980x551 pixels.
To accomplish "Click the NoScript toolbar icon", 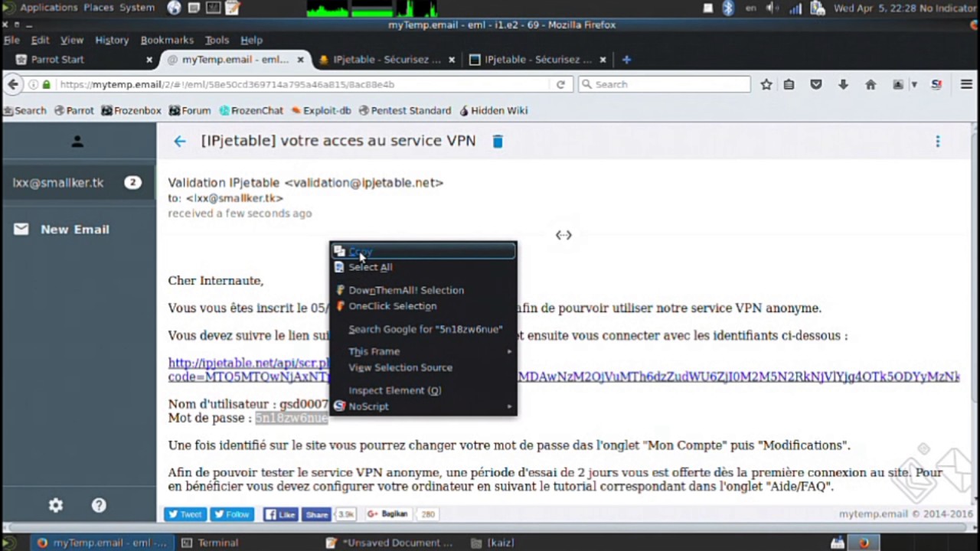I will click(936, 84).
